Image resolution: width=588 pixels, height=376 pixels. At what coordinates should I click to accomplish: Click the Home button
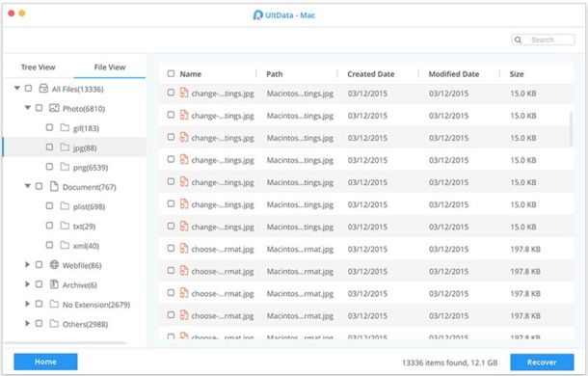click(45, 362)
